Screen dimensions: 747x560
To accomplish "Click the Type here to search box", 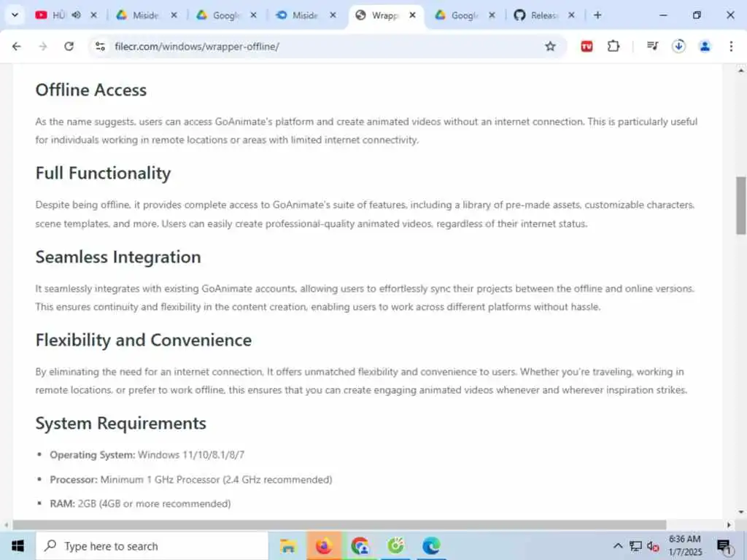I will [152, 546].
